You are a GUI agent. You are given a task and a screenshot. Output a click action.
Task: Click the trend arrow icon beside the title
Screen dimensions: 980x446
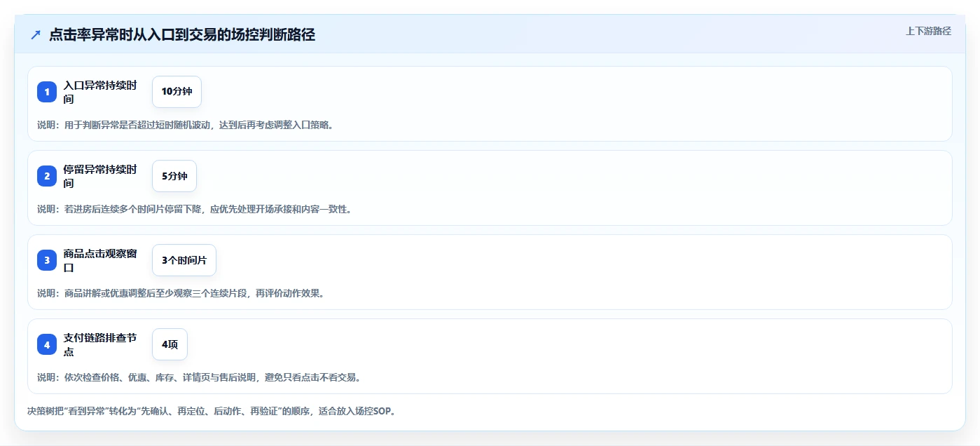tap(36, 35)
